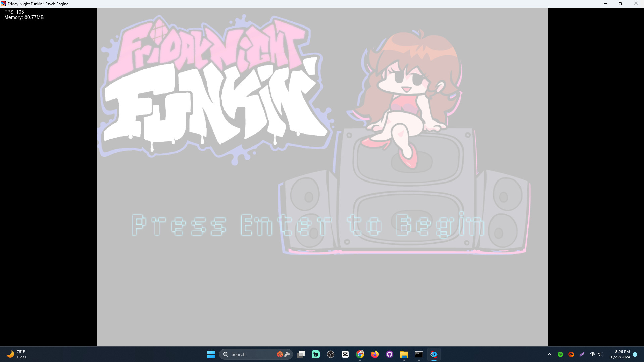Open the Razer tray icon

560,354
